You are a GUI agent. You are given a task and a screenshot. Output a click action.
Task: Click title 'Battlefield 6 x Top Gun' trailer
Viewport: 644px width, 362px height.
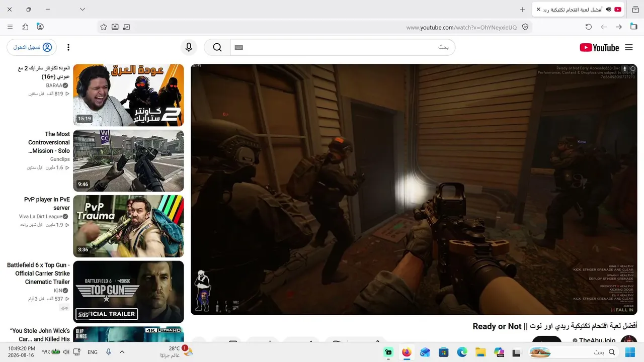click(x=38, y=274)
